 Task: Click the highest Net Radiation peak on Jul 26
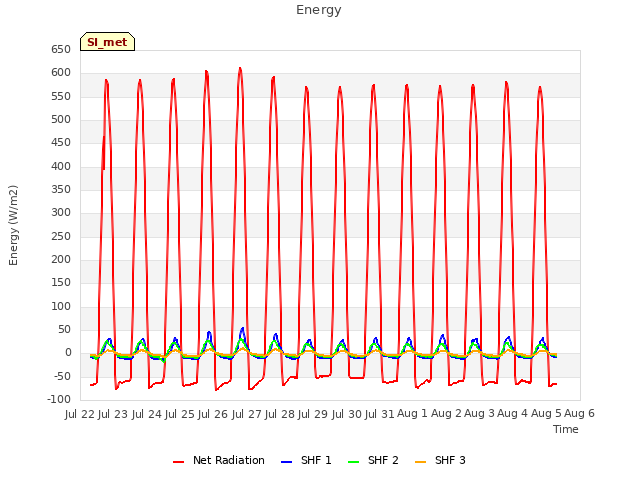click(240, 69)
